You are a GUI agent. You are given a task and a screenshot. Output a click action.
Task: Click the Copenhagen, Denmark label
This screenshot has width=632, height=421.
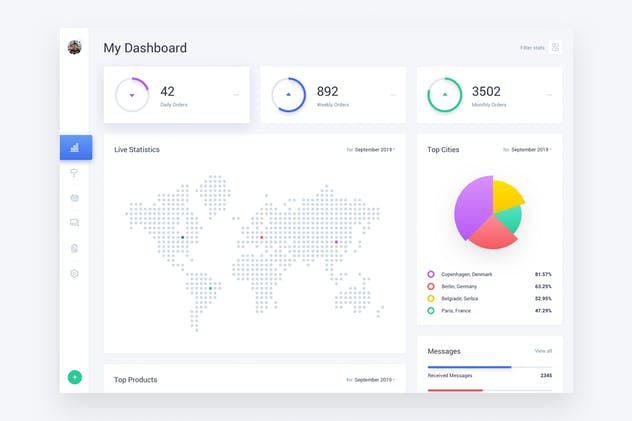click(467, 274)
